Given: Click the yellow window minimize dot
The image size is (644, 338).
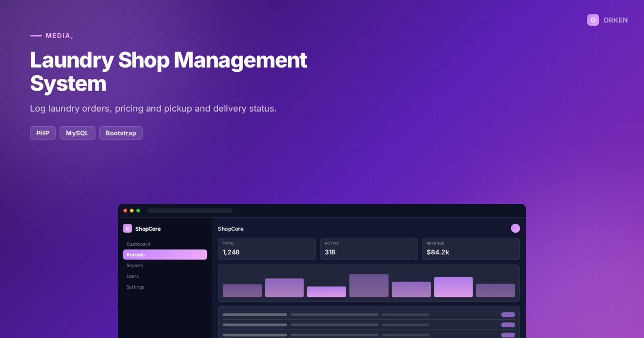Looking at the screenshot, I should 132,211.
